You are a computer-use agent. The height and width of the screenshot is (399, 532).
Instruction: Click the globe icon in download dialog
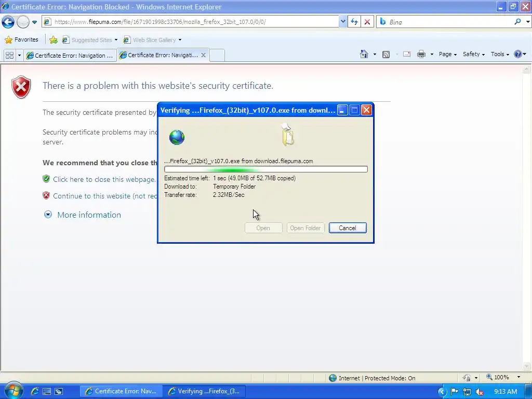point(177,137)
